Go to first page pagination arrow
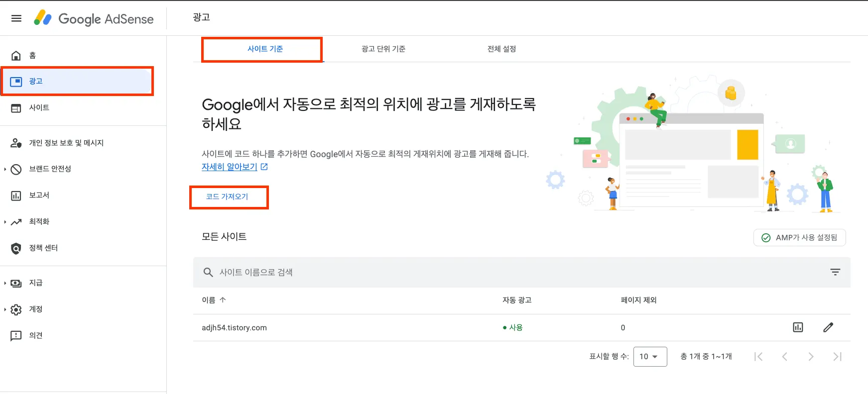Viewport: 868px width, 394px height. (758, 357)
